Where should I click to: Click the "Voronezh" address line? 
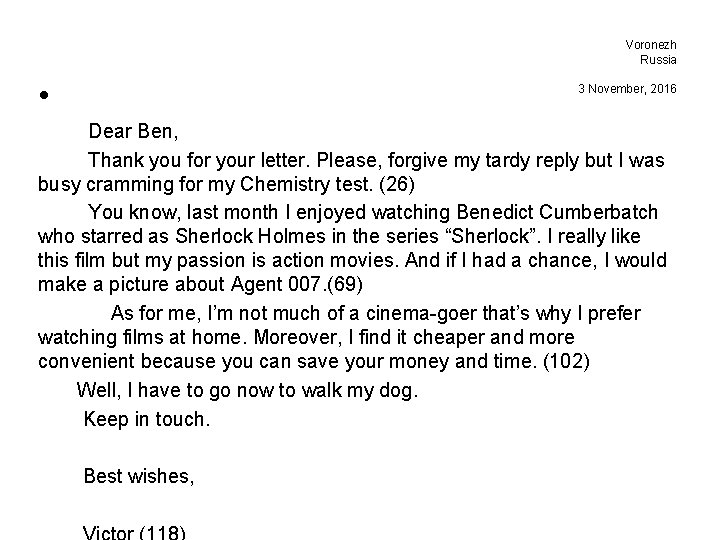click(x=651, y=44)
